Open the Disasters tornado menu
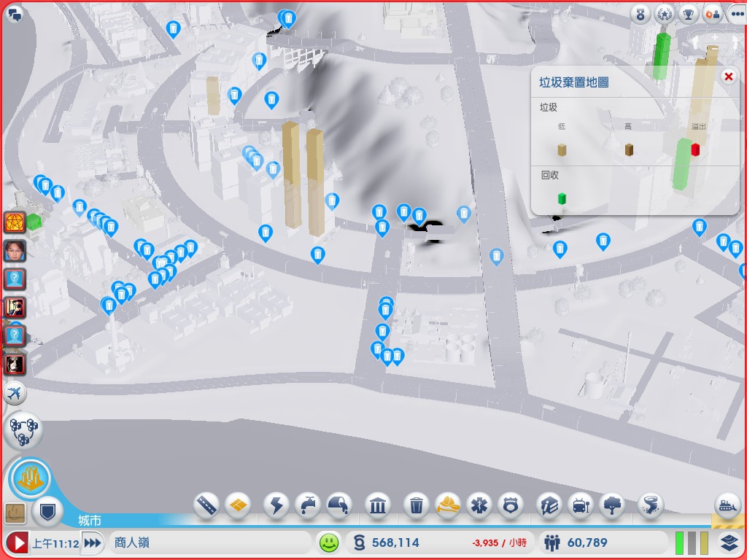 click(x=650, y=505)
